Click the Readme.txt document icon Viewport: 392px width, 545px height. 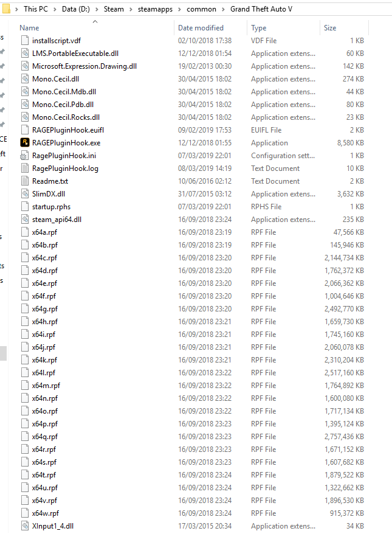pos(25,181)
